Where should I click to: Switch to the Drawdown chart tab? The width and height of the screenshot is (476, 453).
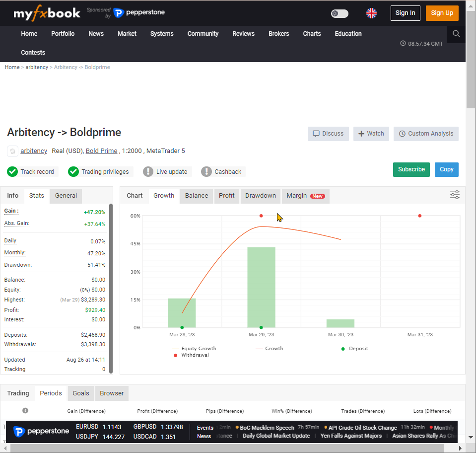point(260,196)
